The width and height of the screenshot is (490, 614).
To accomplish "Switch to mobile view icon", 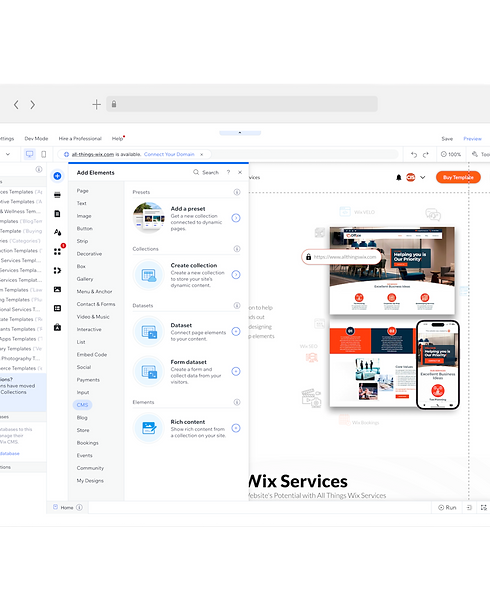I will [x=44, y=154].
